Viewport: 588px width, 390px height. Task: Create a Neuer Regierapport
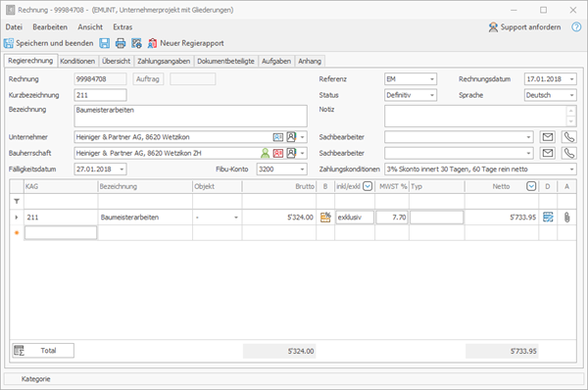[x=186, y=43]
